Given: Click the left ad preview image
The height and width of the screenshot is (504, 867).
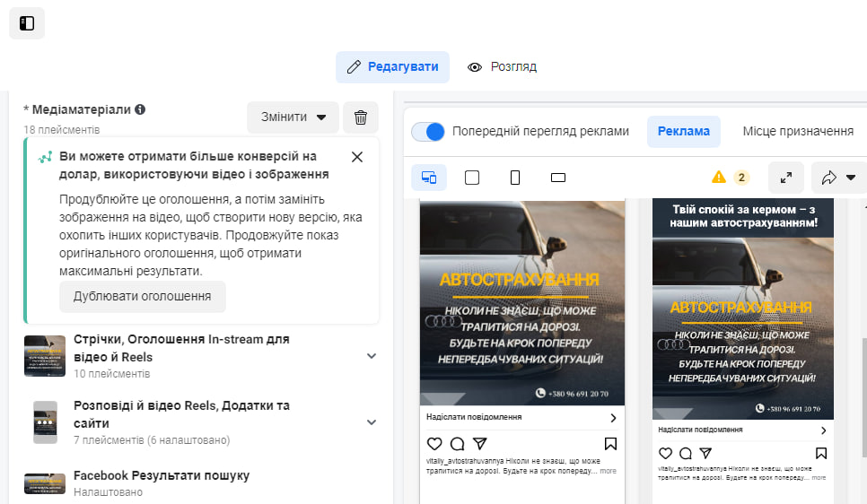Looking at the screenshot, I should pos(522,303).
